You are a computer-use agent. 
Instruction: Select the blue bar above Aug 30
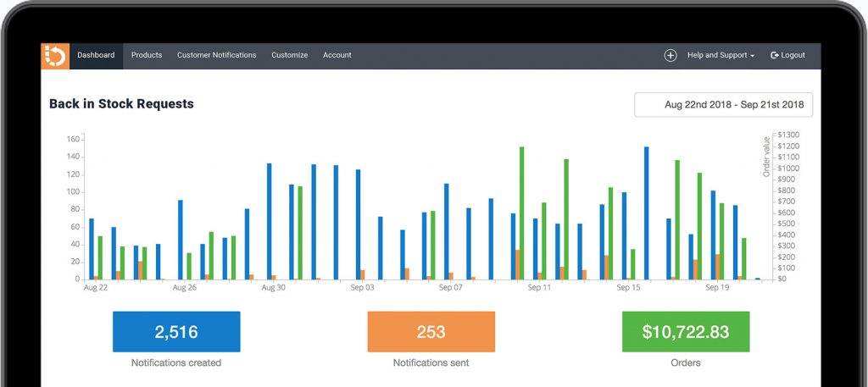270,220
